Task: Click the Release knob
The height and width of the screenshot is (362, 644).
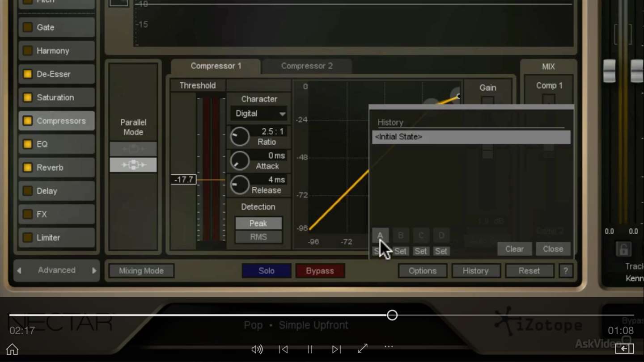Action: coord(240,185)
